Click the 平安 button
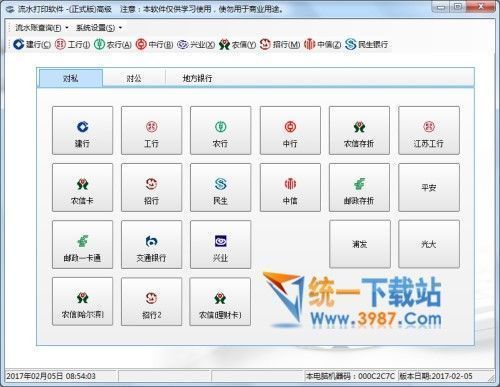Viewport: 500px width, 387px height. (x=429, y=187)
